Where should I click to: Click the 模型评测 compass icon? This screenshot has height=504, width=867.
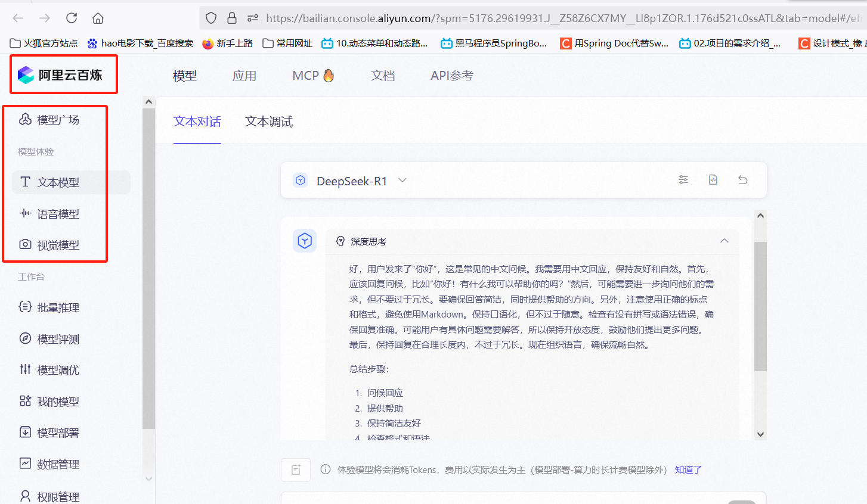point(25,338)
